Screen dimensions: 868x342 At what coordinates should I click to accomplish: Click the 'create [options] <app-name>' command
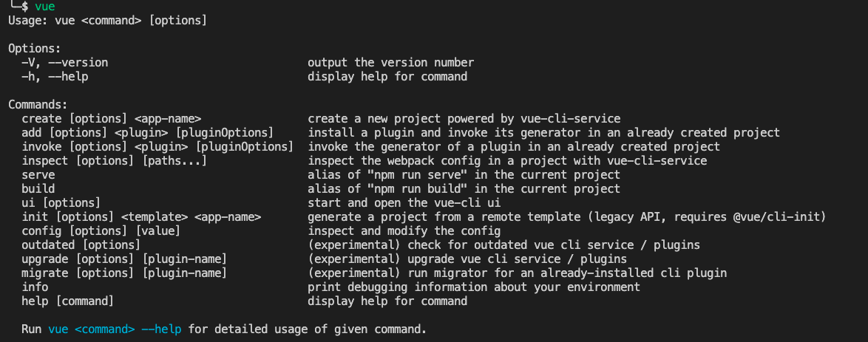[x=111, y=118]
